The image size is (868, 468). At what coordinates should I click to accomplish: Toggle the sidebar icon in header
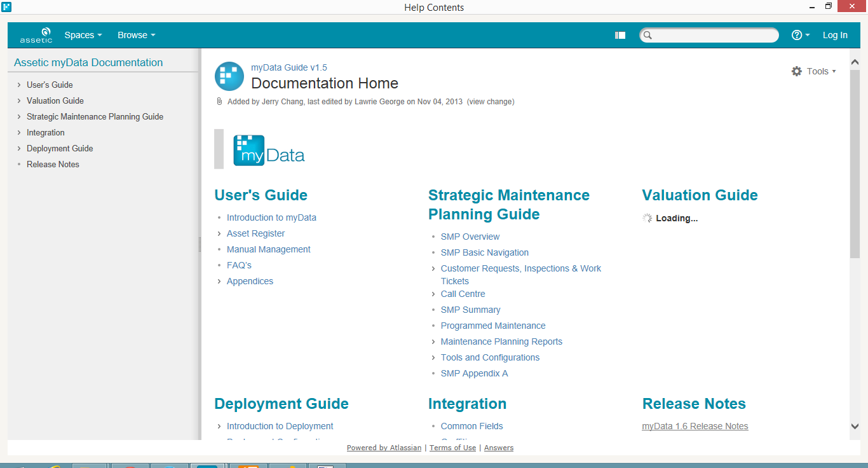click(620, 36)
